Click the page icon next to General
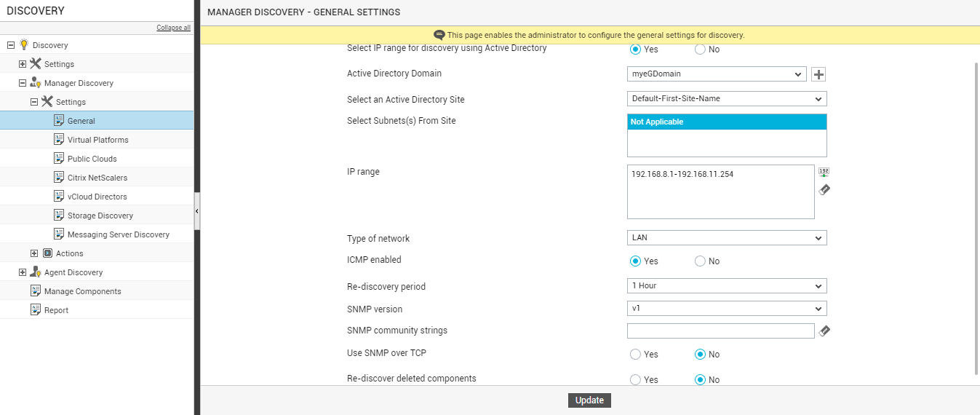The height and width of the screenshot is (415, 980). pos(59,120)
